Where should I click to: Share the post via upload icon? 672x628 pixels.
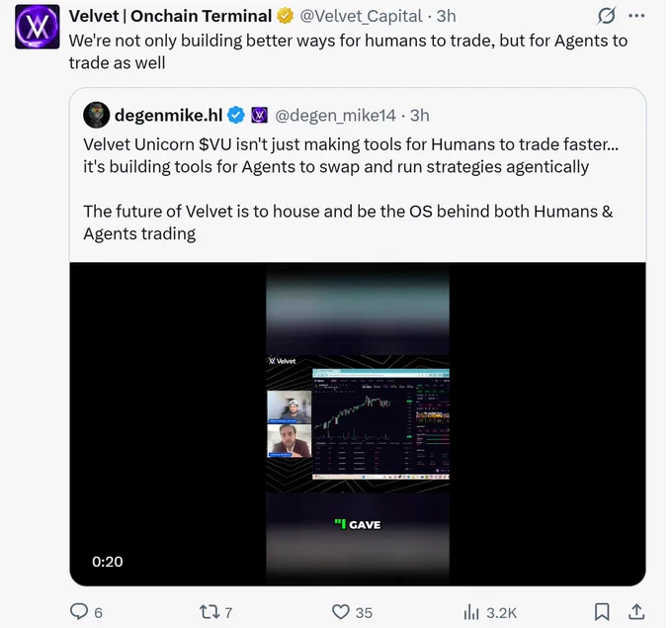click(636, 612)
